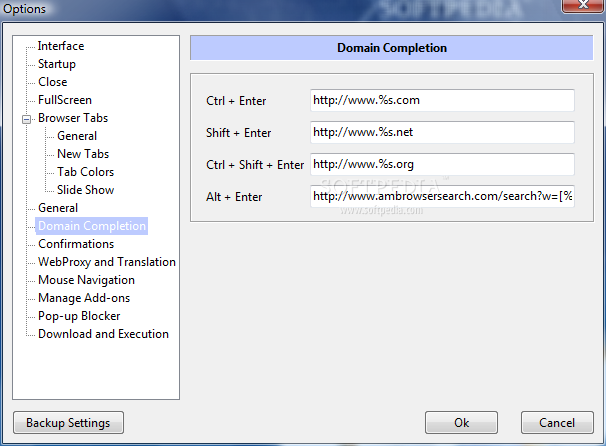The width and height of the screenshot is (606, 446).
Task: Click the Domain Completion header banner
Action: click(x=392, y=48)
